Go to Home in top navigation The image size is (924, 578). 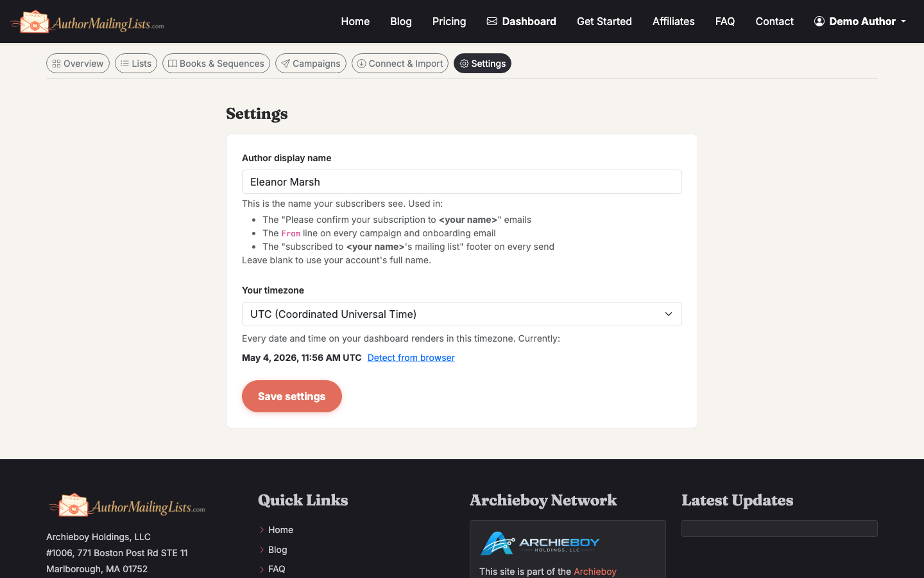point(355,21)
